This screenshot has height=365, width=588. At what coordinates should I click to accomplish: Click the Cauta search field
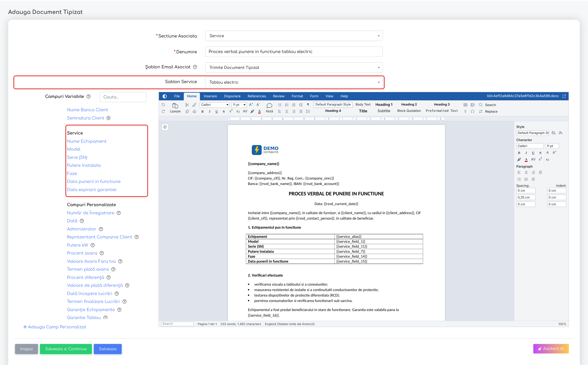(123, 97)
